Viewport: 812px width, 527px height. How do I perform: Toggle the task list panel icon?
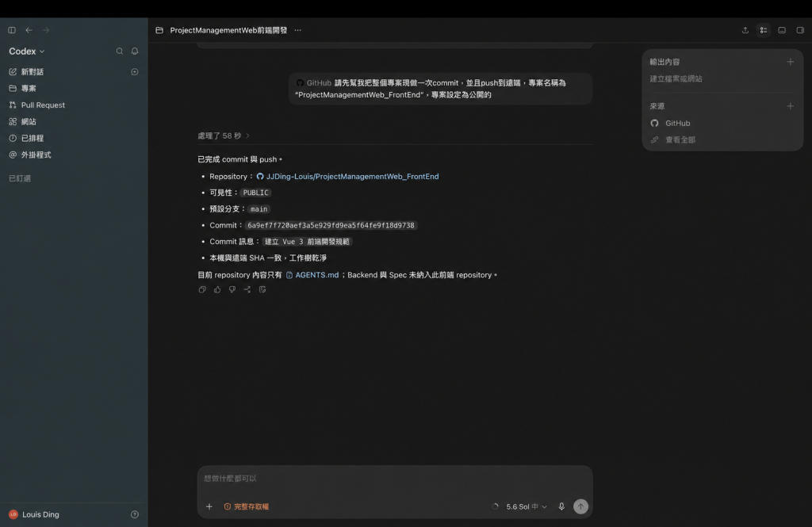764,30
